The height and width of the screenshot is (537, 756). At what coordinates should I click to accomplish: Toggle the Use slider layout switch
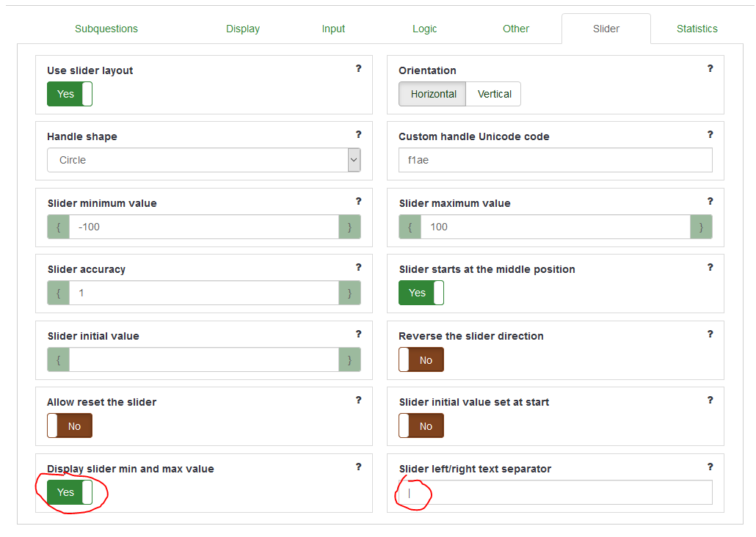(x=70, y=94)
